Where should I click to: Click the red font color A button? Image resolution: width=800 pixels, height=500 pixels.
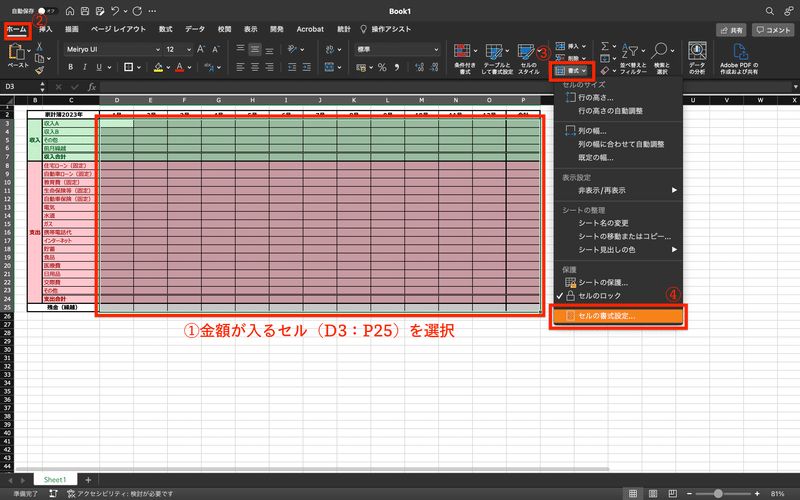point(180,67)
